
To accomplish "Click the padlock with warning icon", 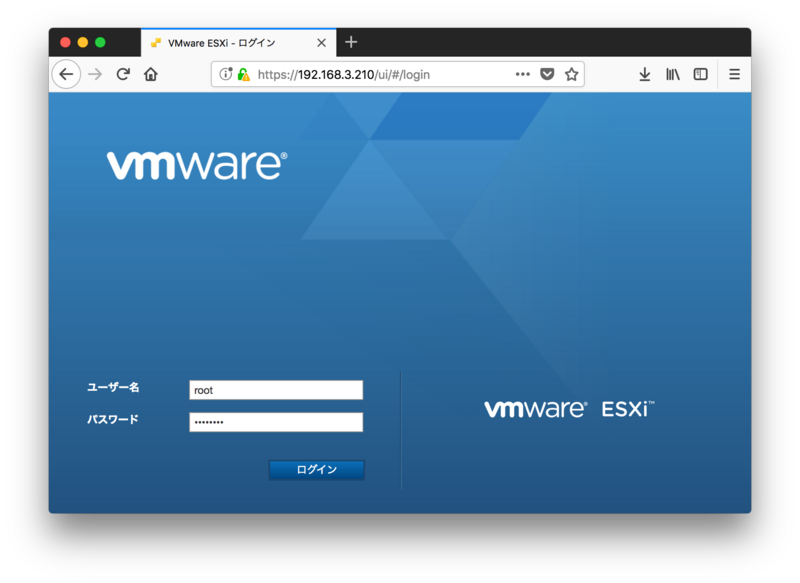I will 244,74.
